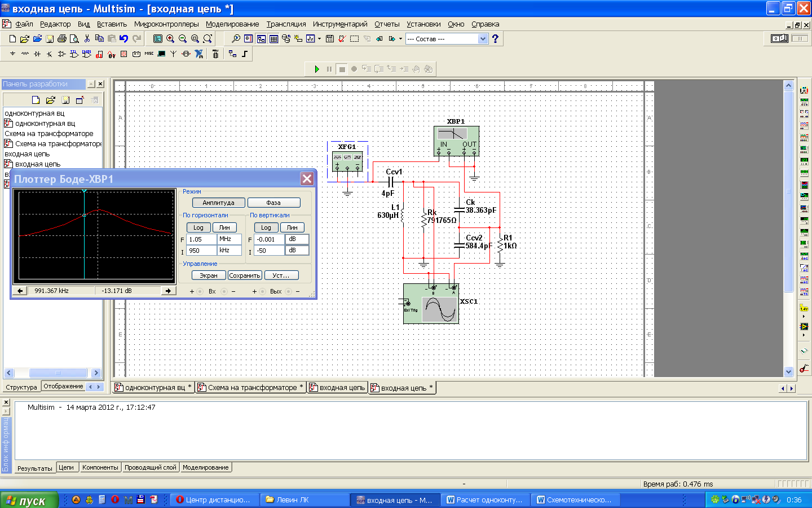The width and height of the screenshot is (812, 508).
Task: Select Multimeter from instruments toolbar
Action: [804, 90]
